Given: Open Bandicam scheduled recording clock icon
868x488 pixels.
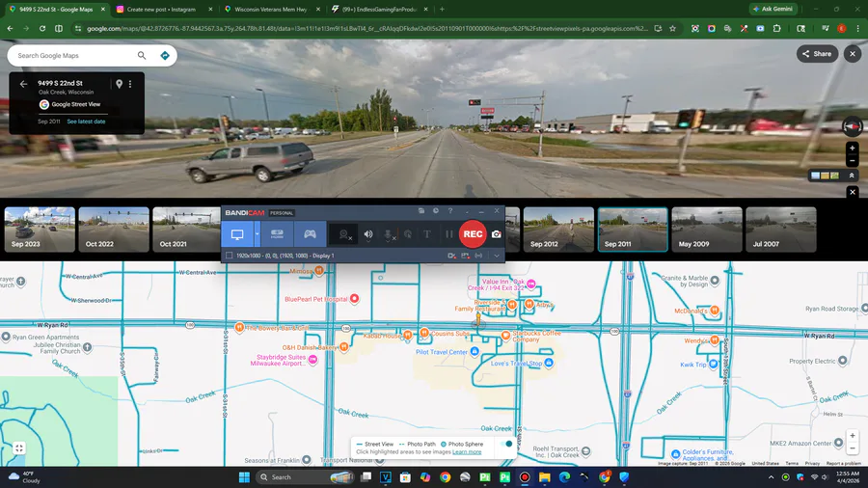Looking at the screenshot, I should 436,211.
